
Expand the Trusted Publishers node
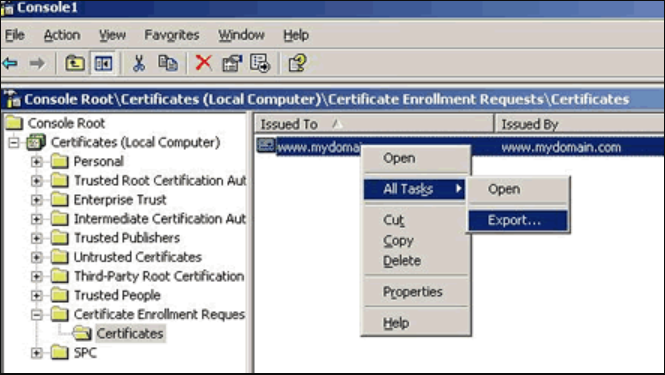click(36, 238)
